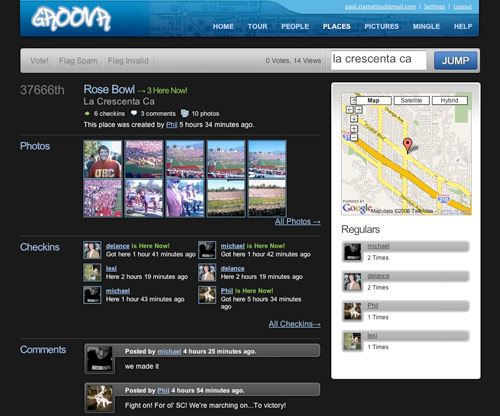500x416 pixels.
Task: Open delance's avatar in 'is Here Now' checkin
Action: (92, 250)
